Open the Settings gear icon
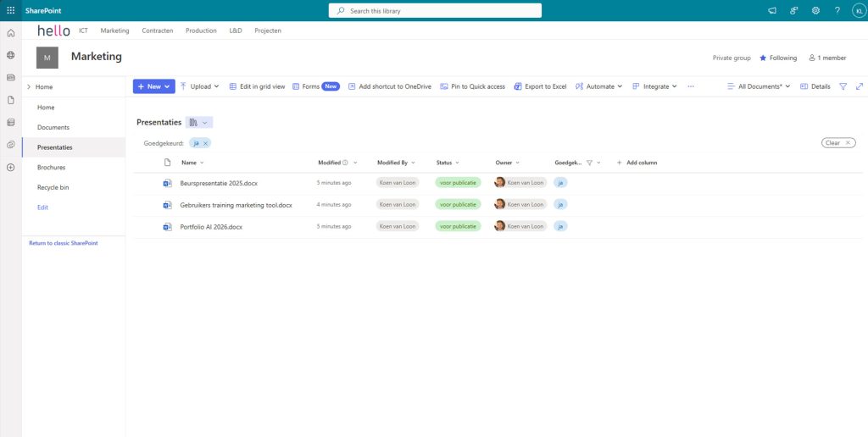 (815, 10)
